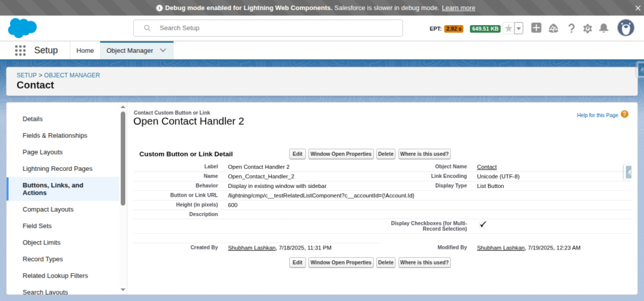This screenshot has height=301, width=644.
Task: Dismiss the debug mode banner
Action: [x=637, y=8]
